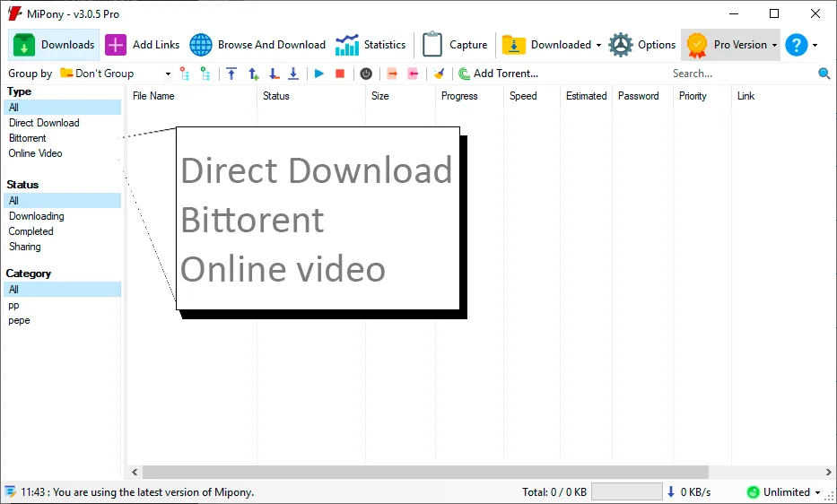Click the Capture clipboard icon
This screenshot has width=837, height=504.
tap(432, 44)
